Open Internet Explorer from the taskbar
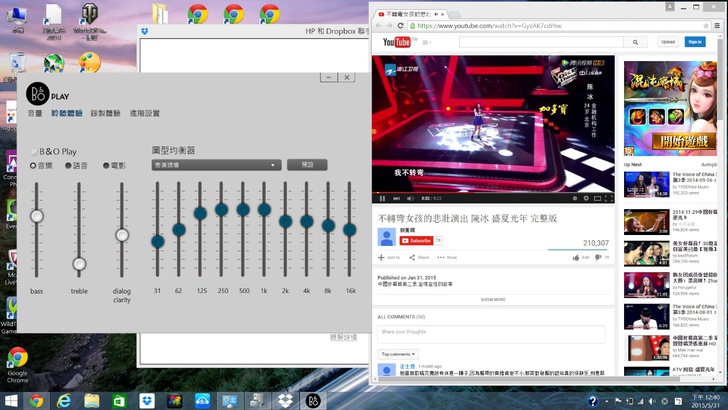The image size is (728, 410). tap(64, 400)
